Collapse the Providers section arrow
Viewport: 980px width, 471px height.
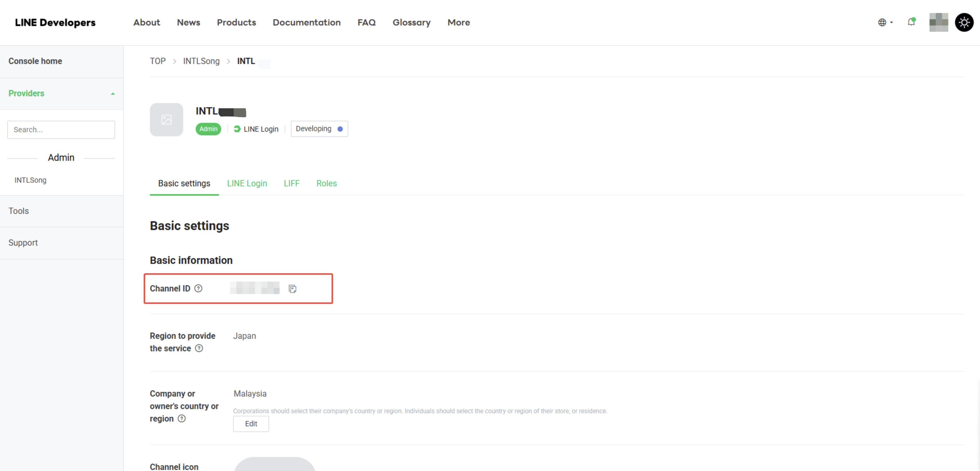pos(113,94)
